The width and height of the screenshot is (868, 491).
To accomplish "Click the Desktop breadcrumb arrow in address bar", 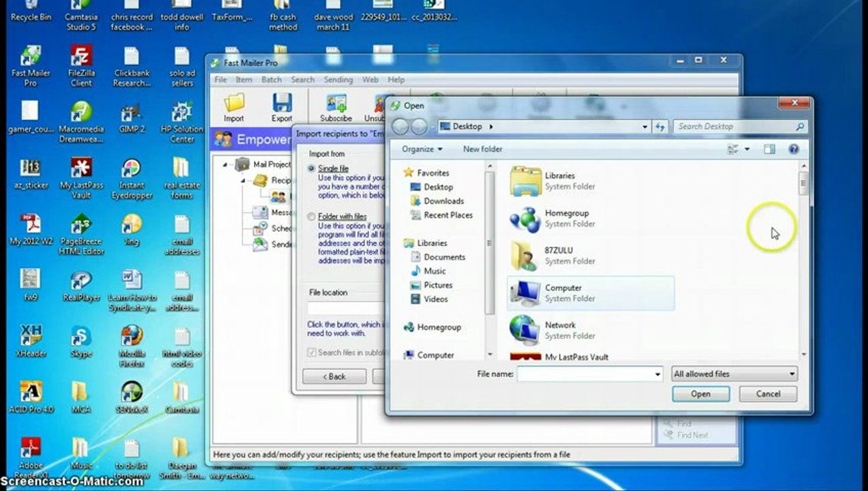I will click(x=491, y=126).
